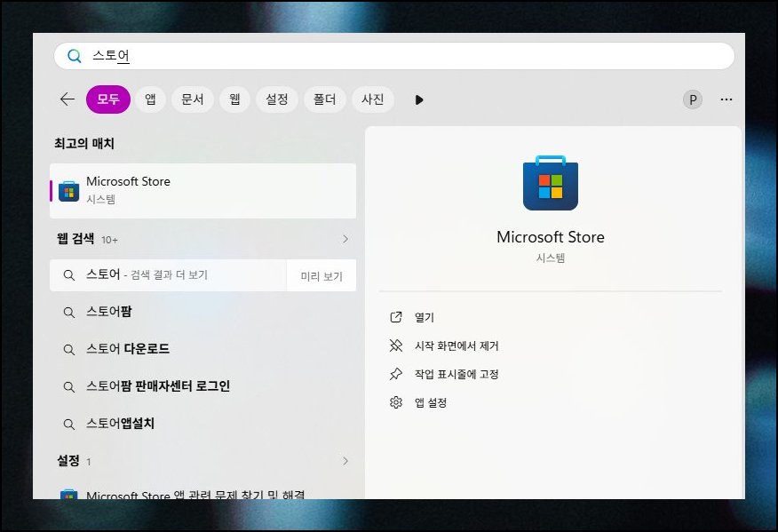
Task: Click search icon beside 스토어 검색 결과
Action: pos(69,275)
